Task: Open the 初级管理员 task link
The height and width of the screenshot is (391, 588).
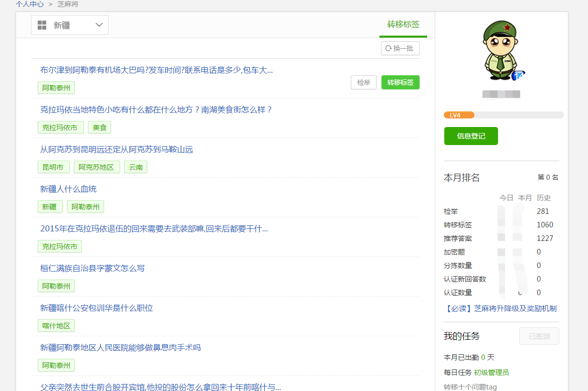Action: click(491, 372)
